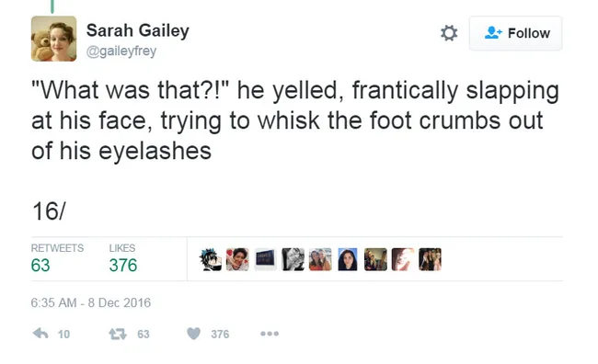Viewport: 598px width, 364px height.
Task: Like the tweet with heart icon
Action: (x=194, y=334)
